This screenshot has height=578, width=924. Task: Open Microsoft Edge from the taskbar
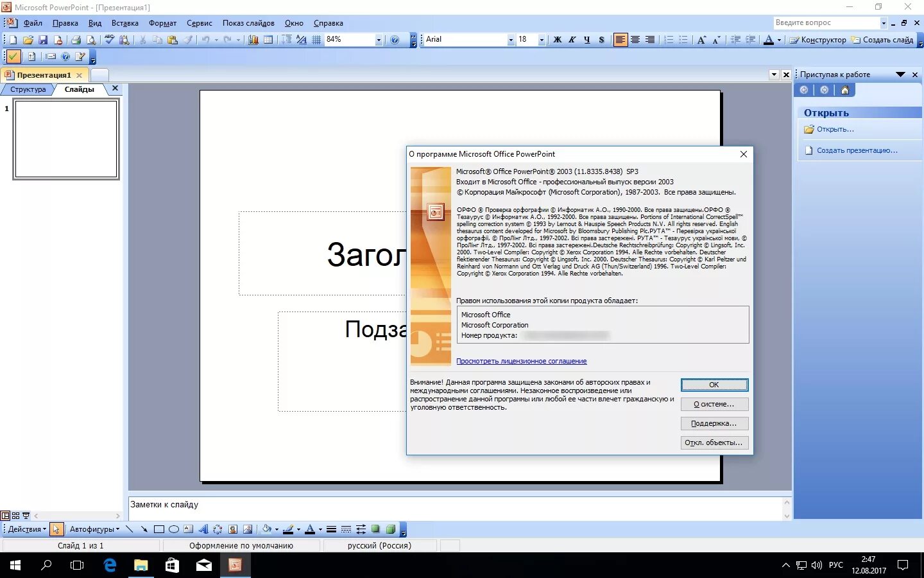110,565
